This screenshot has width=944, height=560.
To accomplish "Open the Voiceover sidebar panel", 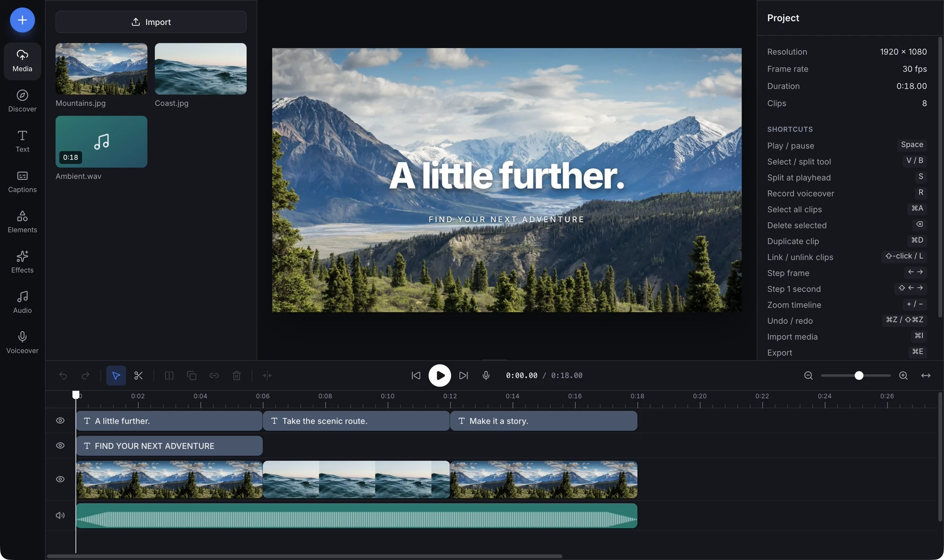I will click(x=22, y=343).
